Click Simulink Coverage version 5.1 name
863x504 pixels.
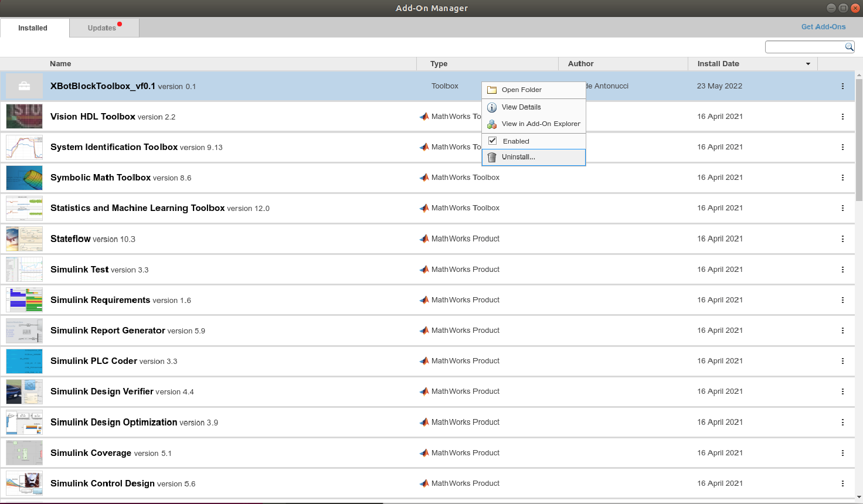(x=111, y=453)
